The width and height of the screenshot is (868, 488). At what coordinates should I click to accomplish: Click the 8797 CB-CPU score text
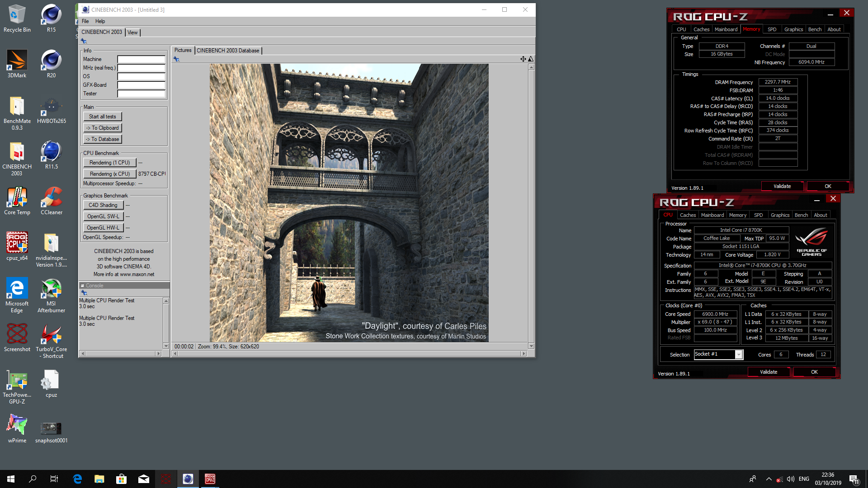[152, 174]
